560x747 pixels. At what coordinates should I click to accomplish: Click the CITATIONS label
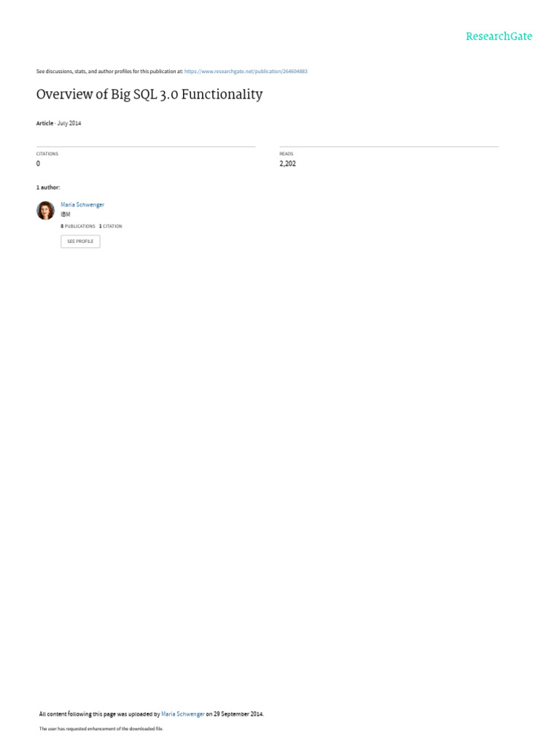[47, 154]
